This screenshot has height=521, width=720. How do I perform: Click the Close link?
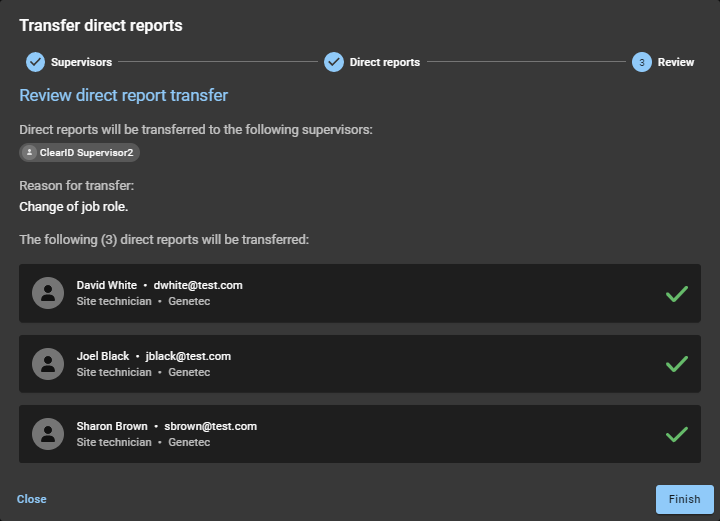(x=31, y=499)
